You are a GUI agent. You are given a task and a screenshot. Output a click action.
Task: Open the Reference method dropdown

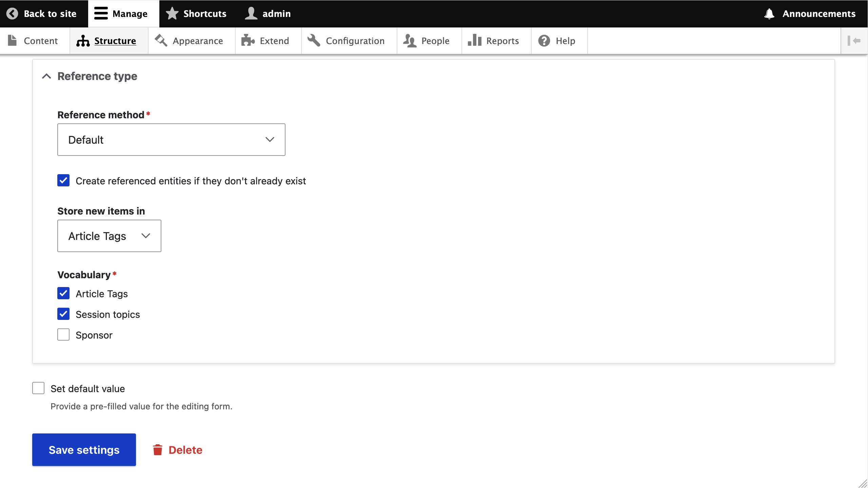(x=171, y=140)
